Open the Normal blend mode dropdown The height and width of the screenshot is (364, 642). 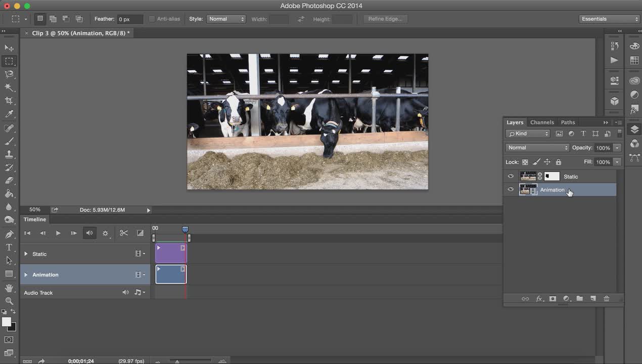[537, 148]
